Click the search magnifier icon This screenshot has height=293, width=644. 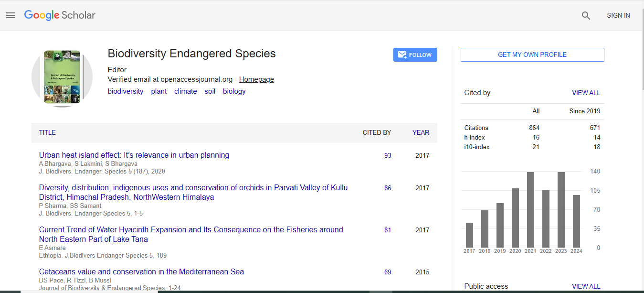pos(586,16)
